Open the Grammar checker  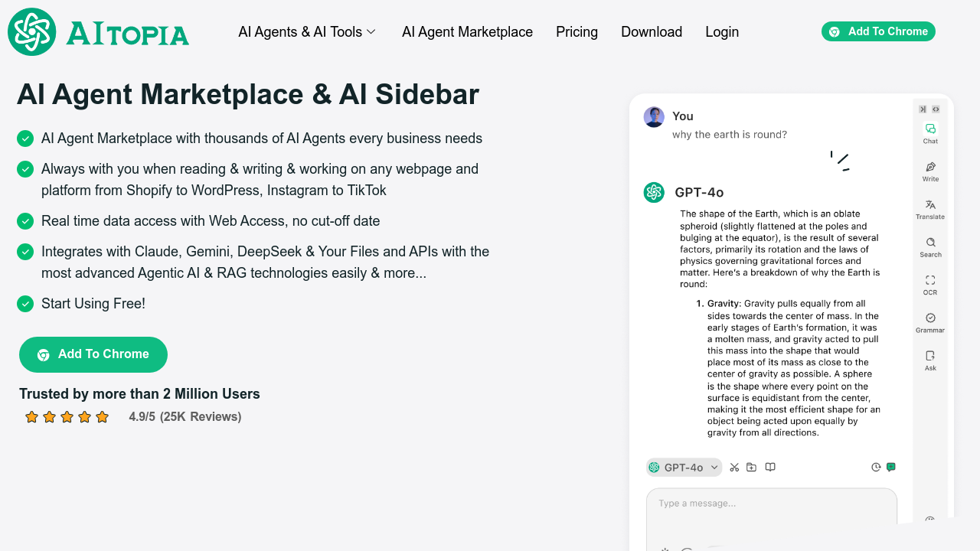pyautogui.click(x=930, y=322)
